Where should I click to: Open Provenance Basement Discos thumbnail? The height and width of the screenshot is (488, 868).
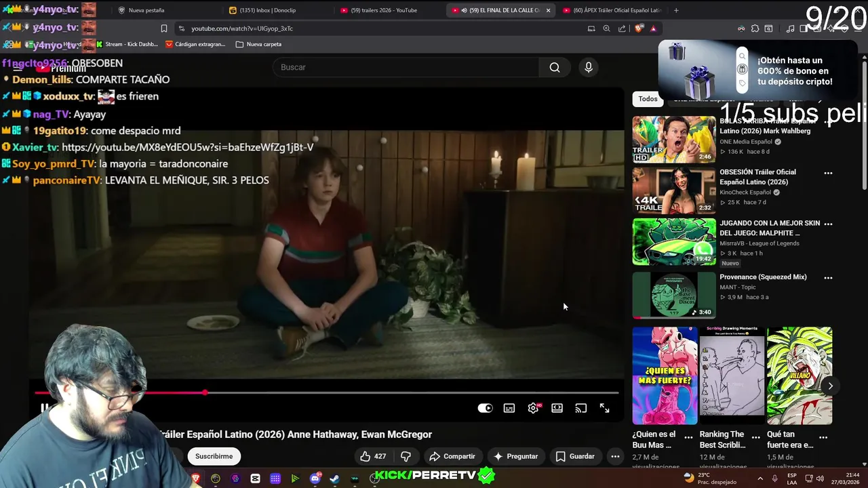tap(674, 295)
